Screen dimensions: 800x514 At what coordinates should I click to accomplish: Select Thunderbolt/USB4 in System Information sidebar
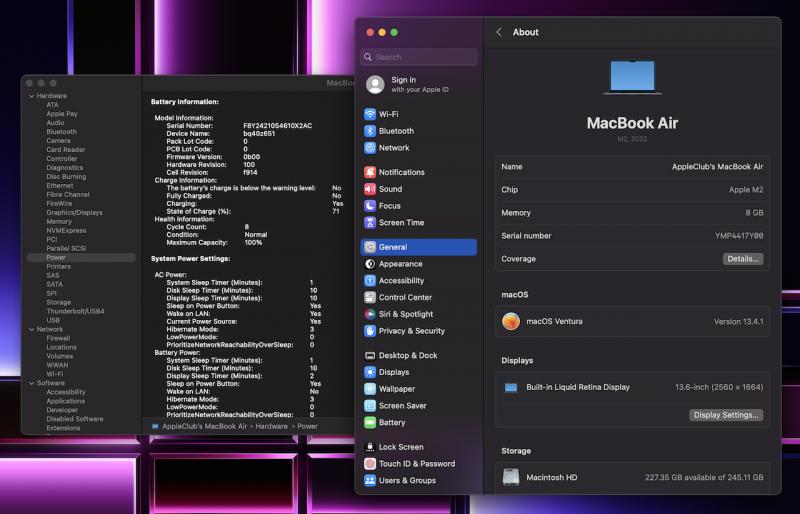tap(75, 311)
